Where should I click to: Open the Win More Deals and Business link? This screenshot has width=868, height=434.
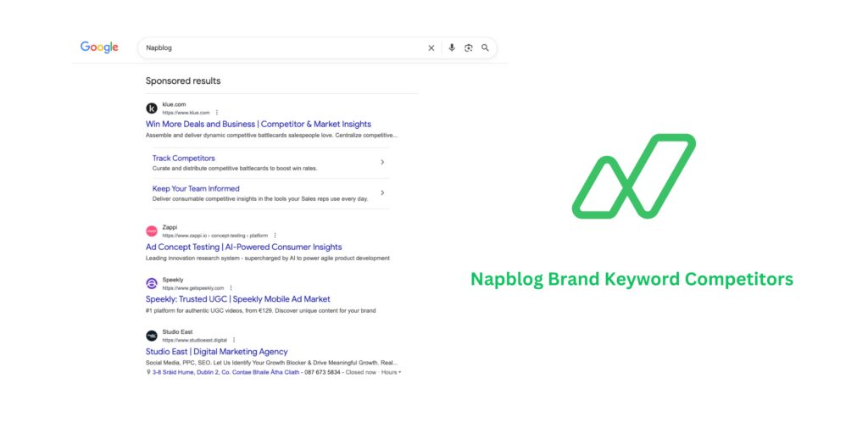click(x=259, y=124)
